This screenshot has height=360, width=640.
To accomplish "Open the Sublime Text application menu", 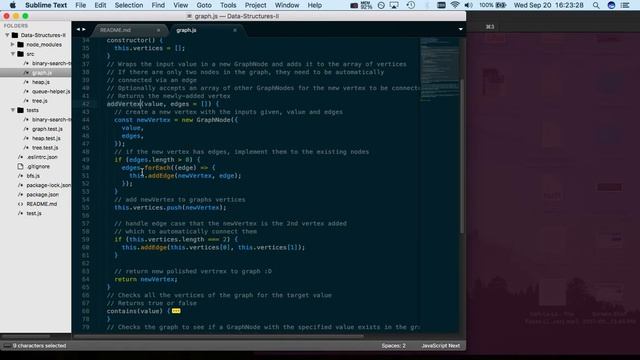I will [x=46, y=5].
